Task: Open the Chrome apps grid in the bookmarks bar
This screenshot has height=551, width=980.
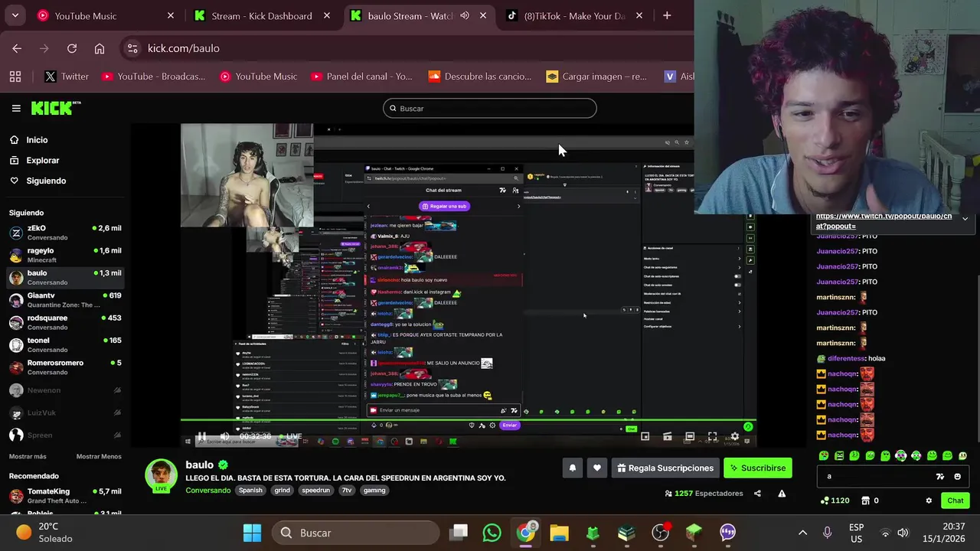Action: tap(15, 77)
